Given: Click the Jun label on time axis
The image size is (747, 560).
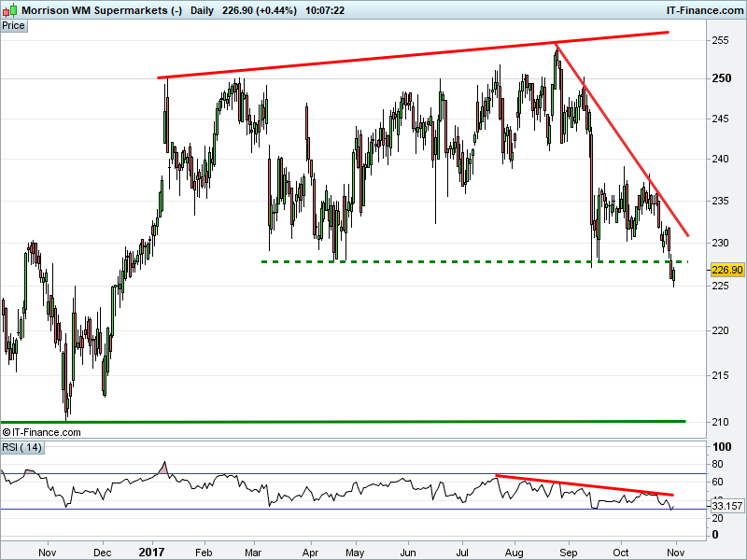Looking at the screenshot, I should pyautogui.click(x=408, y=553).
